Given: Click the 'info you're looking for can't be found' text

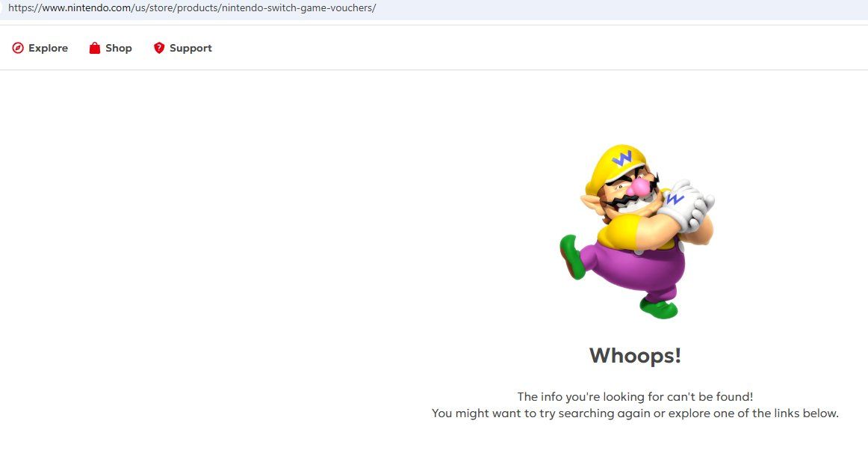Looking at the screenshot, I should (x=635, y=397).
